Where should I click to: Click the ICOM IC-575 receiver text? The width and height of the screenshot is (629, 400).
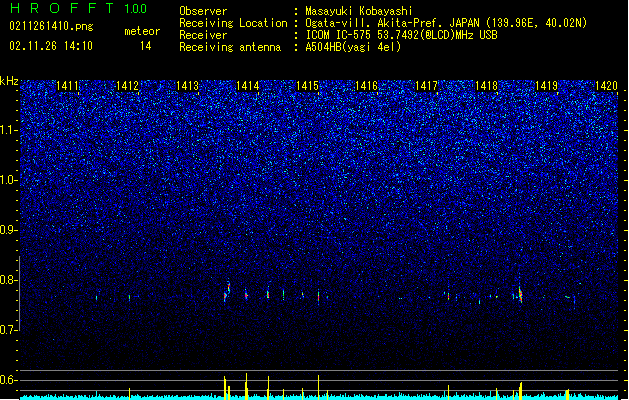(x=401, y=35)
